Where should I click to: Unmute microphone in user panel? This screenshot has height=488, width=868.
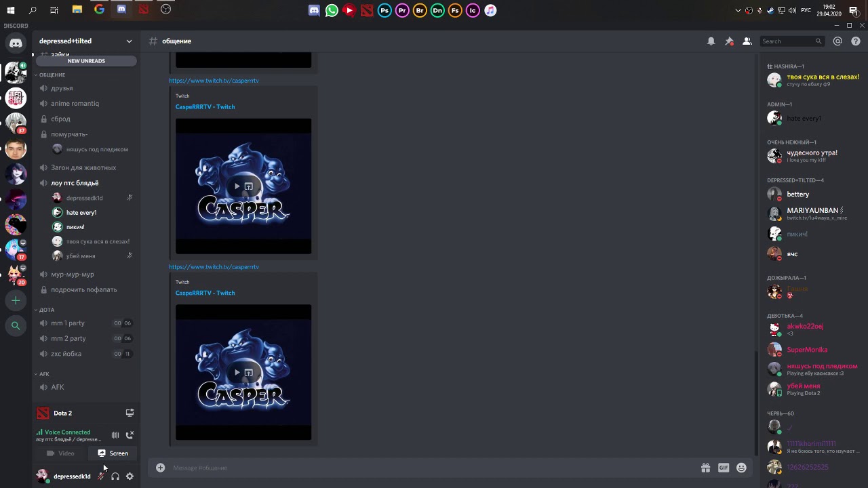[101, 476]
